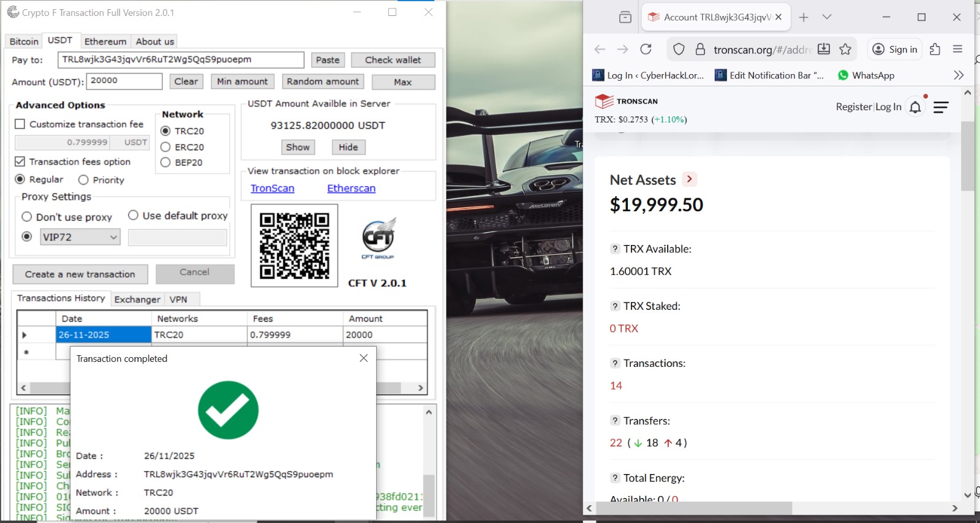The image size is (980, 523).
Task: Select the ERC20 network option
Action: (x=165, y=147)
